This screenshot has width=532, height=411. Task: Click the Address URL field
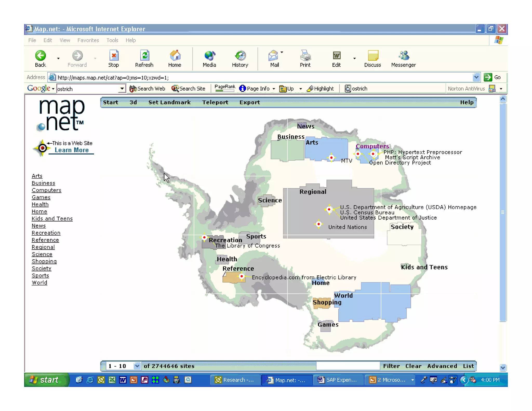pos(261,77)
